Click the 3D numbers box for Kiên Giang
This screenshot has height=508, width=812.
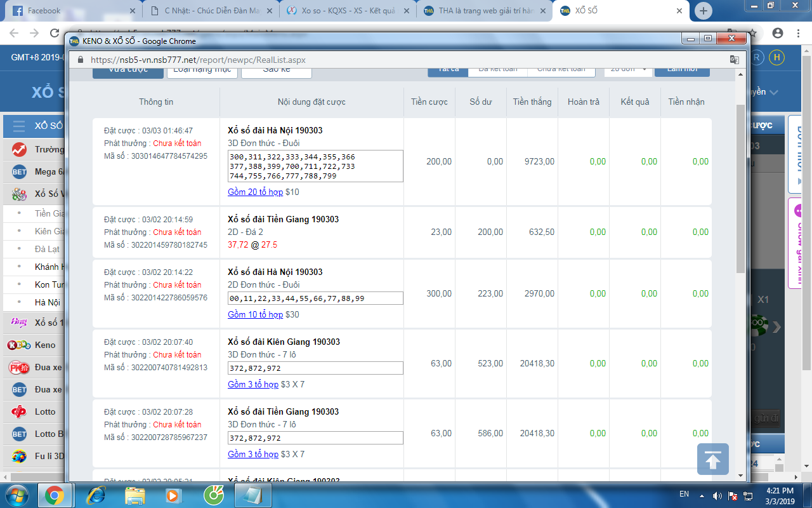[x=315, y=368]
